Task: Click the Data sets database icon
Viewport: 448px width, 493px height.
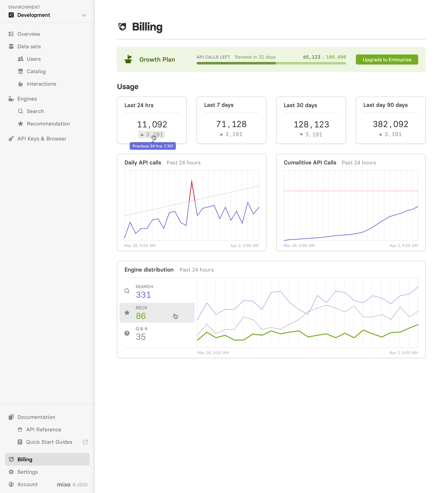Action: (x=11, y=46)
